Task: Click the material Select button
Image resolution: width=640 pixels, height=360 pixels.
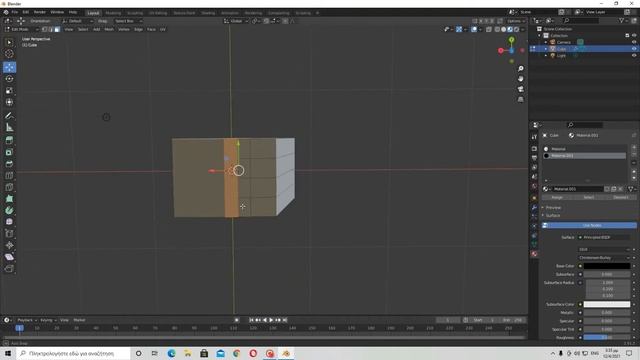Action: coord(589,198)
